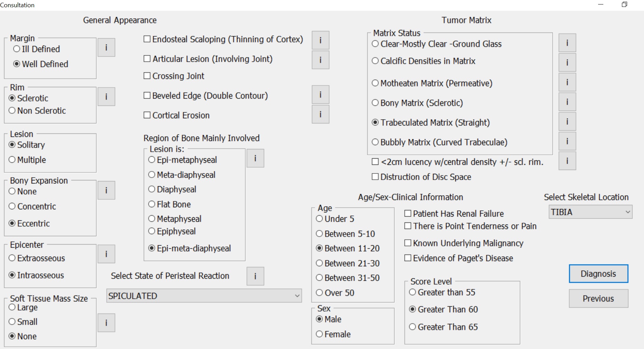Image resolution: width=644 pixels, height=349 pixels.
Task: Choose Sclerotic rim option
Action: point(29,98)
